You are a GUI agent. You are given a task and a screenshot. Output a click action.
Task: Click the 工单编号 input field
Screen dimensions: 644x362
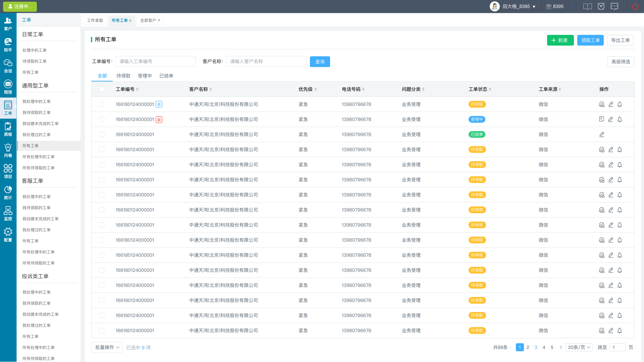(x=155, y=62)
